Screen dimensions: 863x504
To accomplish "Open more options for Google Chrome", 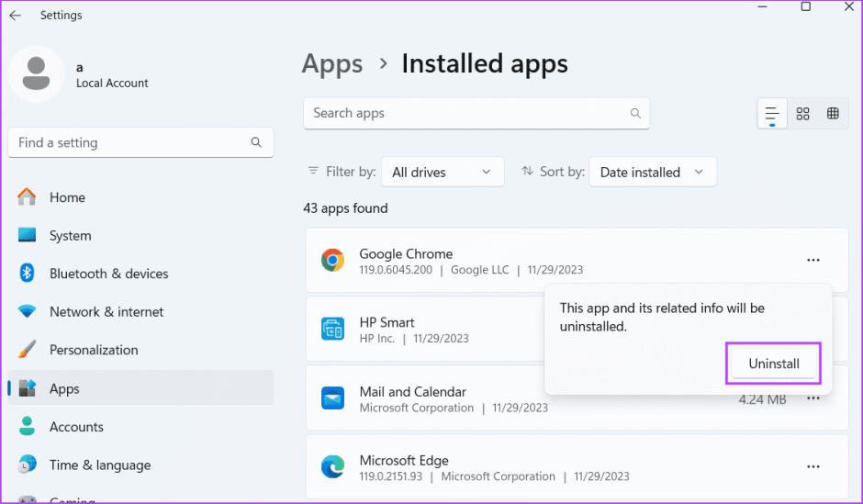I will pyautogui.click(x=813, y=261).
